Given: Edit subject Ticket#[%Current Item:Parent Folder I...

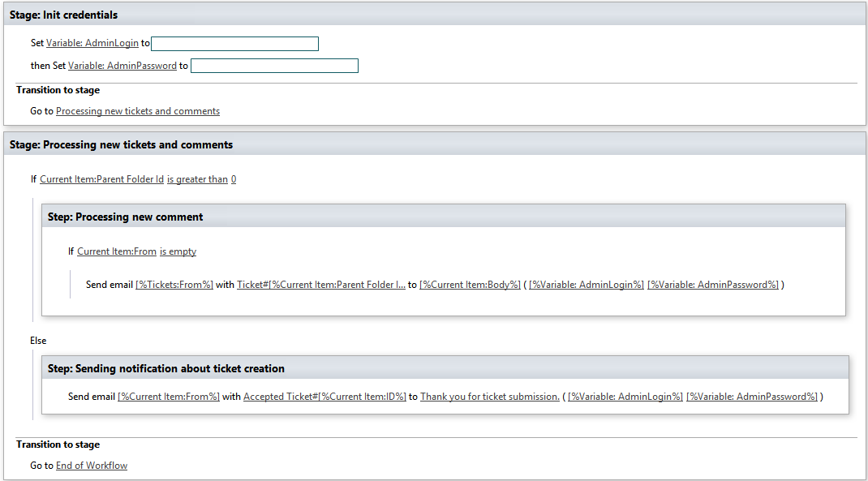Looking at the screenshot, I should tap(321, 284).
